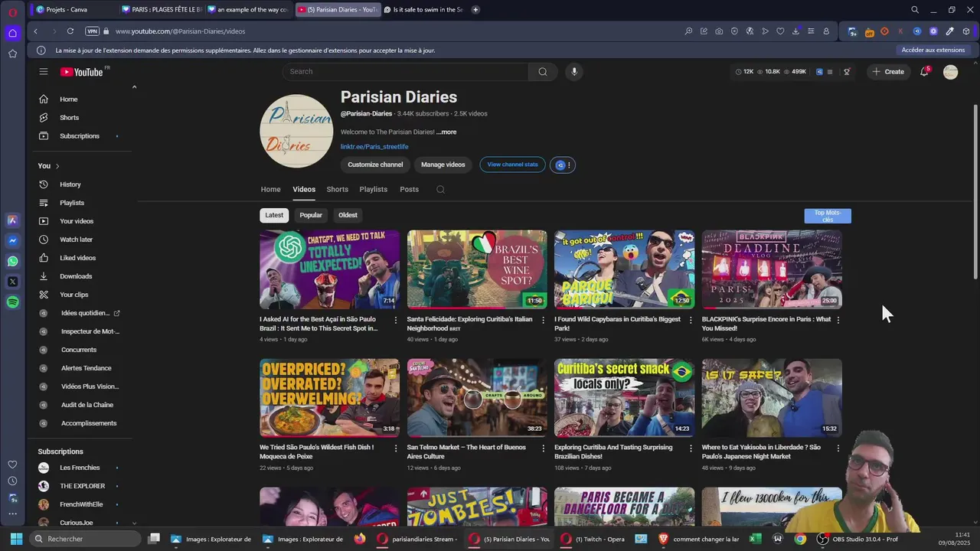Screen dimensions: 980x551
Task: Select the Popular filter chip
Action: point(311,215)
